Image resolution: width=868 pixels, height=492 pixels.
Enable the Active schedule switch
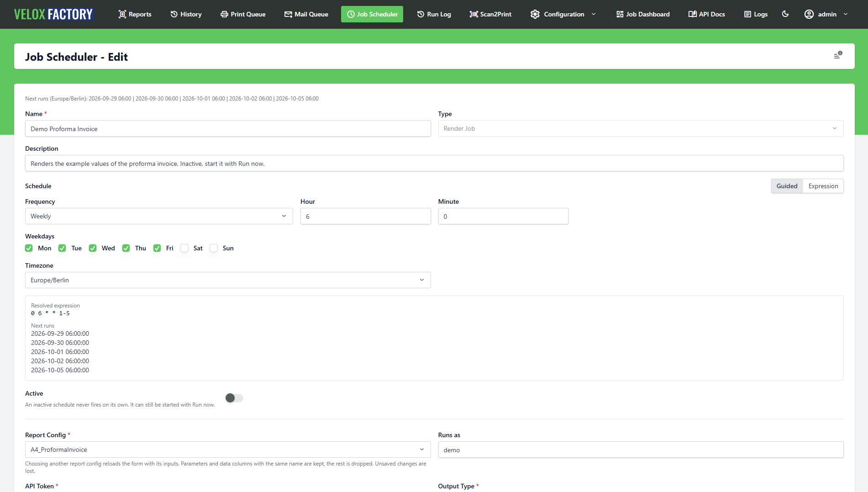click(234, 398)
